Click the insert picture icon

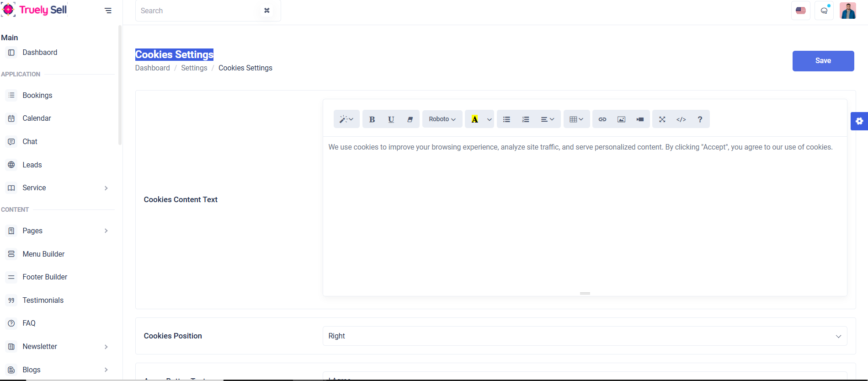tap(621, 119)
